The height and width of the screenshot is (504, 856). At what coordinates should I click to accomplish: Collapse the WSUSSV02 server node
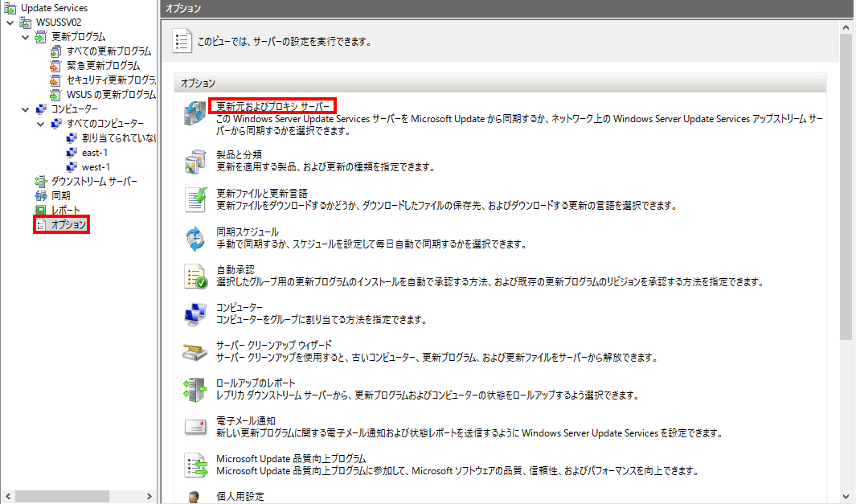click(10, 22)
